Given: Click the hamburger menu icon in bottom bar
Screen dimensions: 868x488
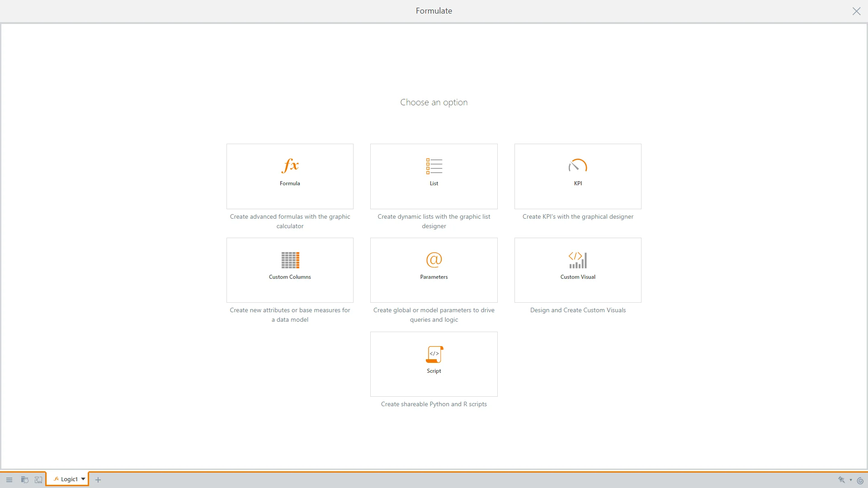Looking at the screenshot, I should pos(9,480).
